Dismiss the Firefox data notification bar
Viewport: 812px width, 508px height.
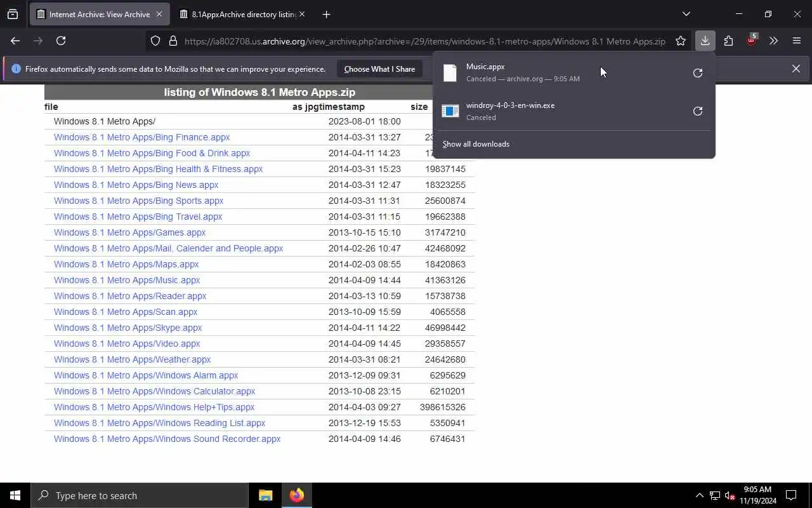pos(796,69)
